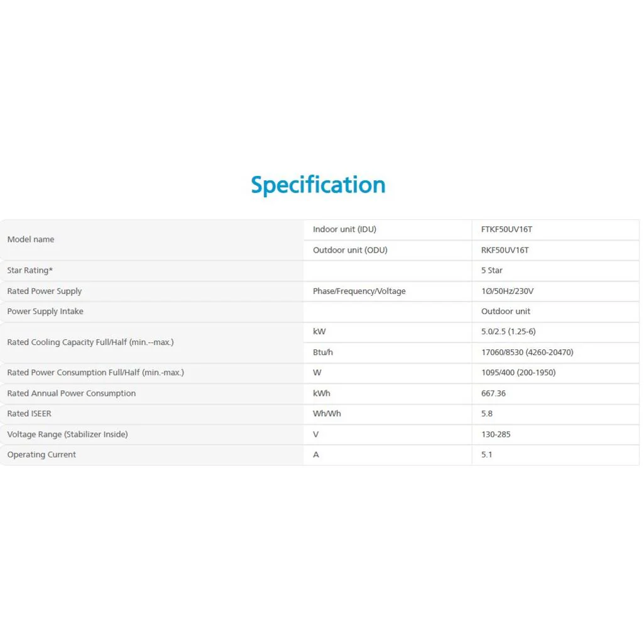
Task: Click the Voltage Range 130-285 value
Action: click(496, 435)
